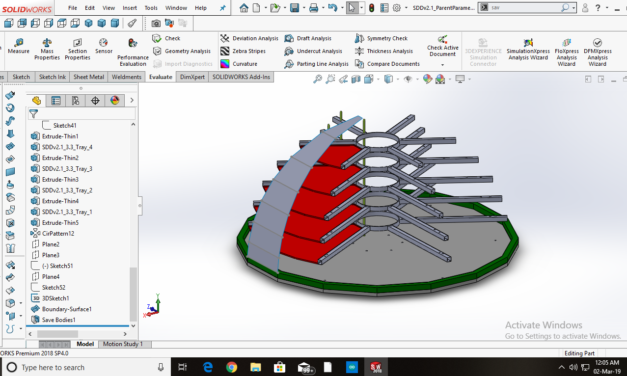
Task: Open Section Properties
Action: point(77,49)
